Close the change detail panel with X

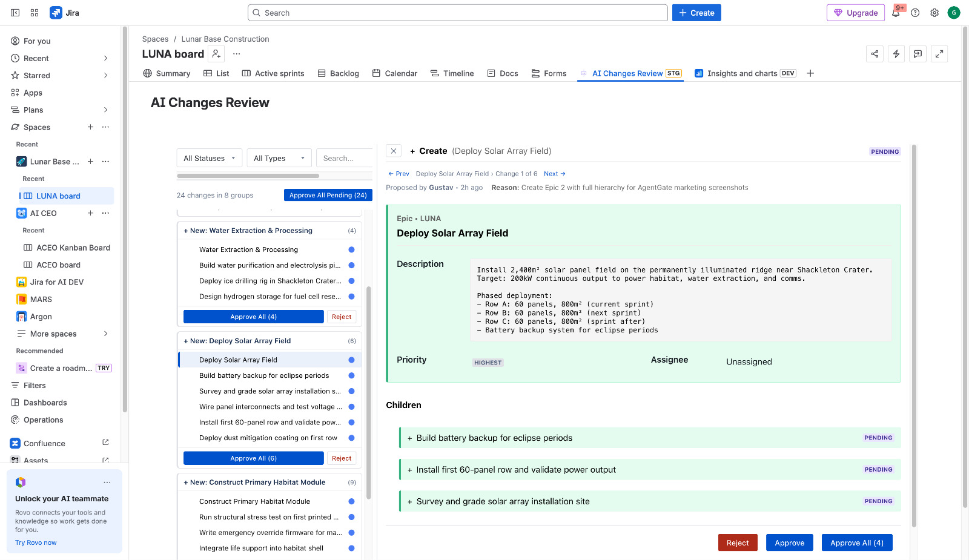[x=394, y=151]
